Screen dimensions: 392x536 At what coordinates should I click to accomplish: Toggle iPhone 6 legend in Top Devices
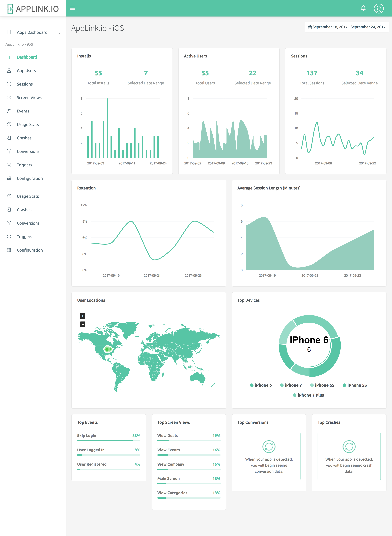coord(261,385)
